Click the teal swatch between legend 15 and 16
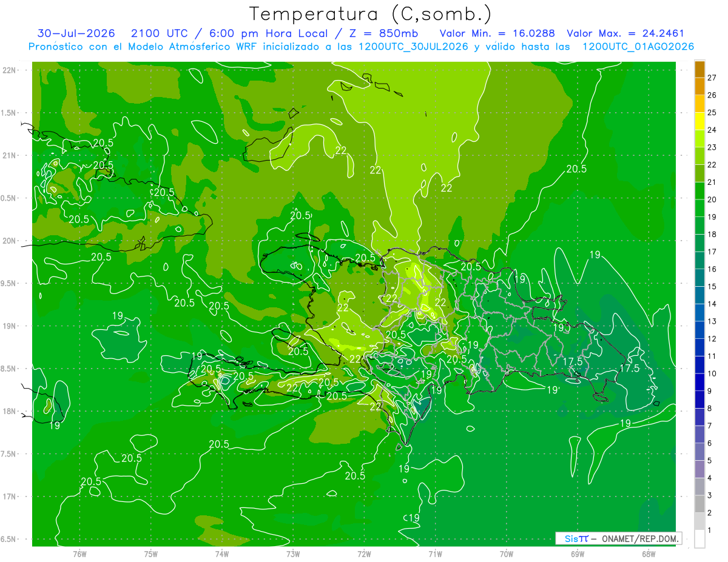The height and width of the screenshot is (562, 728). click(699, 278)
